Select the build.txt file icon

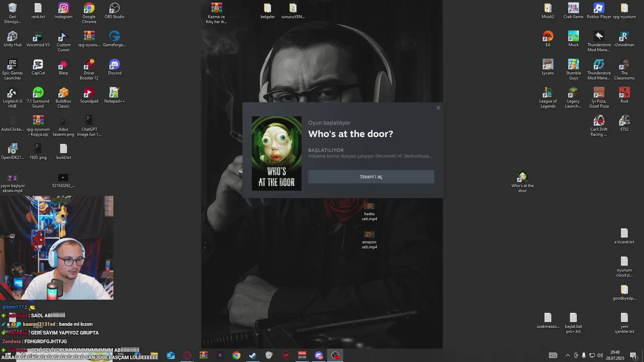(63, 152)
